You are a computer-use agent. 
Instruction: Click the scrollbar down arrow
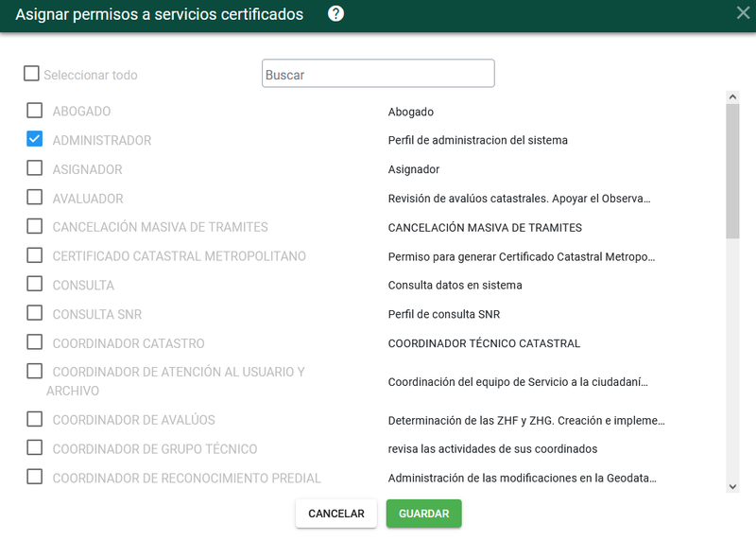pos(732,485)
